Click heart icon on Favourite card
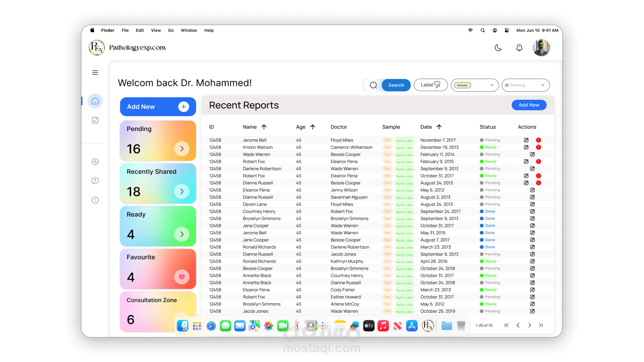Screen dimensions: 644x362 pyautogui.click(x=181, y=277)
